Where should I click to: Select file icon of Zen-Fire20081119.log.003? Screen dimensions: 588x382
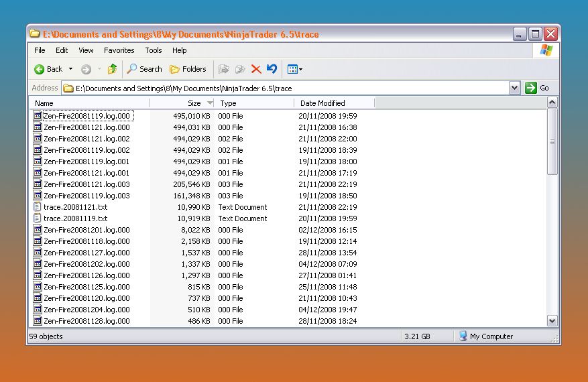[x=38, y=195]
